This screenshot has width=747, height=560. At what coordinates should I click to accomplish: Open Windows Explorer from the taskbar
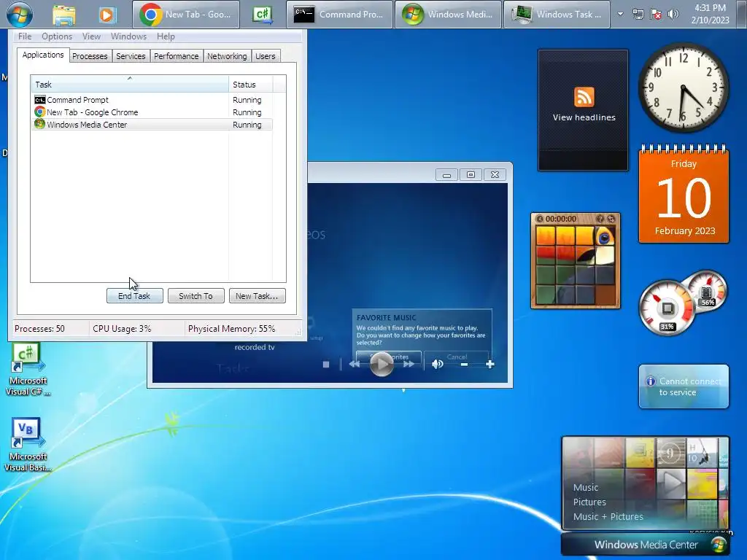[64, 15]
